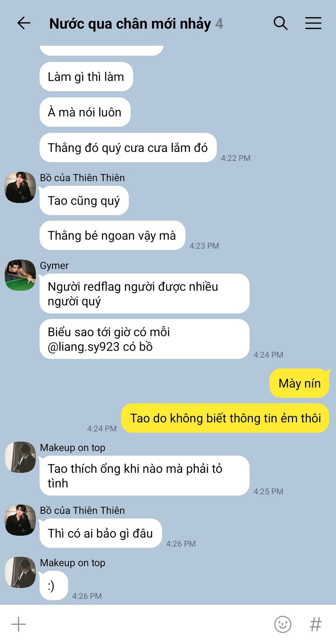Tap the plus attachment icon
336x644 pixels.
point(18,624)
